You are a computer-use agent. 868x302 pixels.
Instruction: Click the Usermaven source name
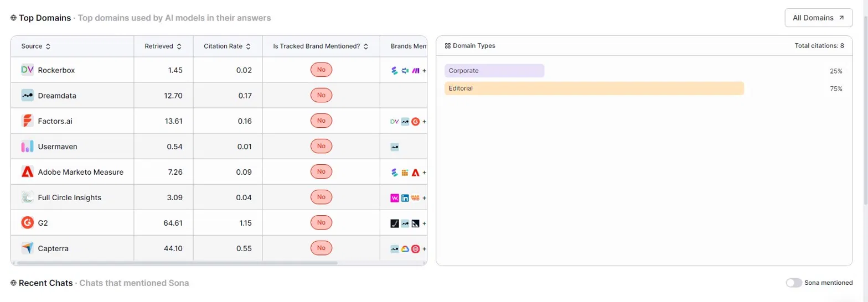coord(58,147)
